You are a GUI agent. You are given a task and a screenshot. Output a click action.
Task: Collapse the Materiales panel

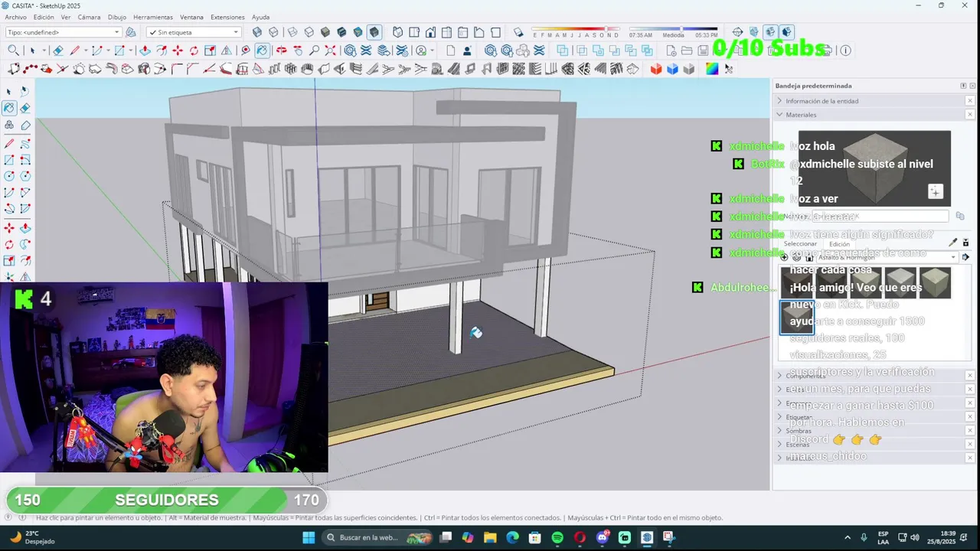click(x=779, y=115)
